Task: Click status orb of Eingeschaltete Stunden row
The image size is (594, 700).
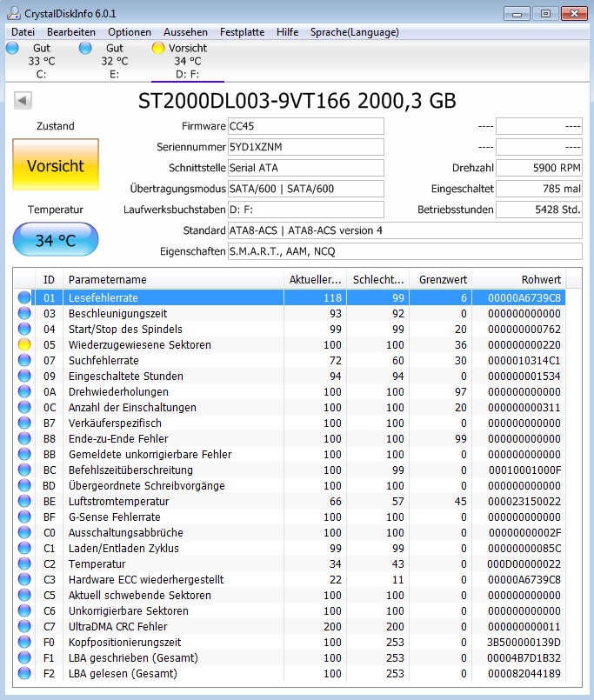Action: (x=24, y=376)
